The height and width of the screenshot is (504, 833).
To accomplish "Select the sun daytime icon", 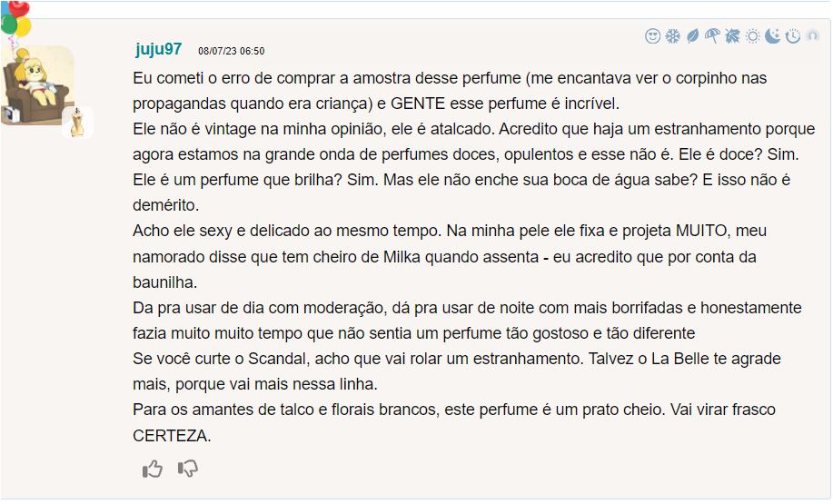I will [x=752, y=36].
